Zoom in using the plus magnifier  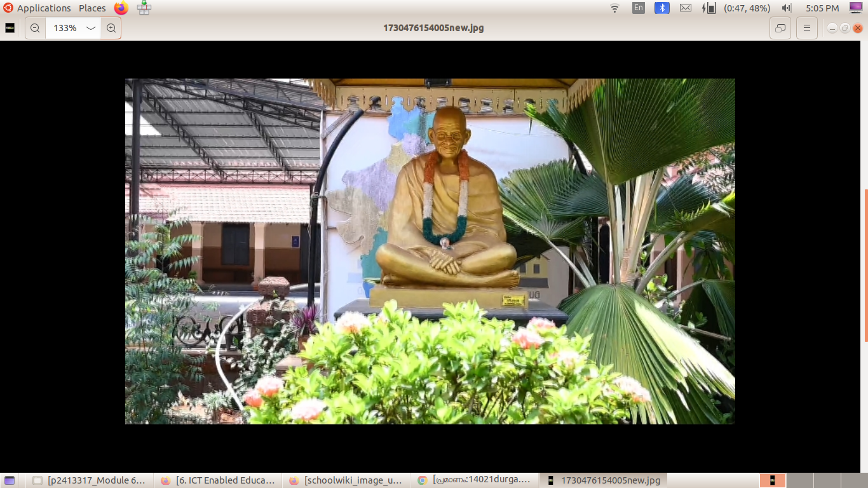point(111,28)
